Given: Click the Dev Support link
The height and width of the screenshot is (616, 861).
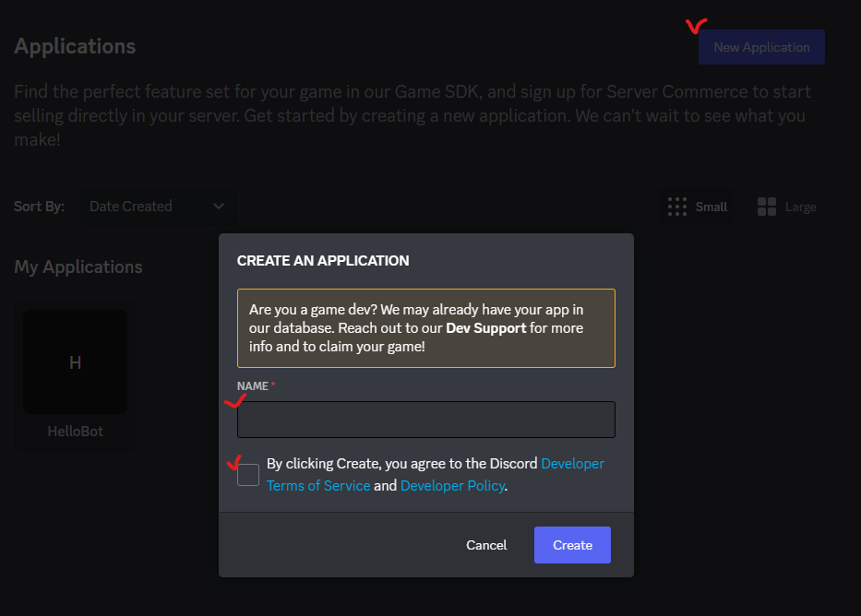Looking at the screenshot, I should pyautogui.click(x=486, y=328).
